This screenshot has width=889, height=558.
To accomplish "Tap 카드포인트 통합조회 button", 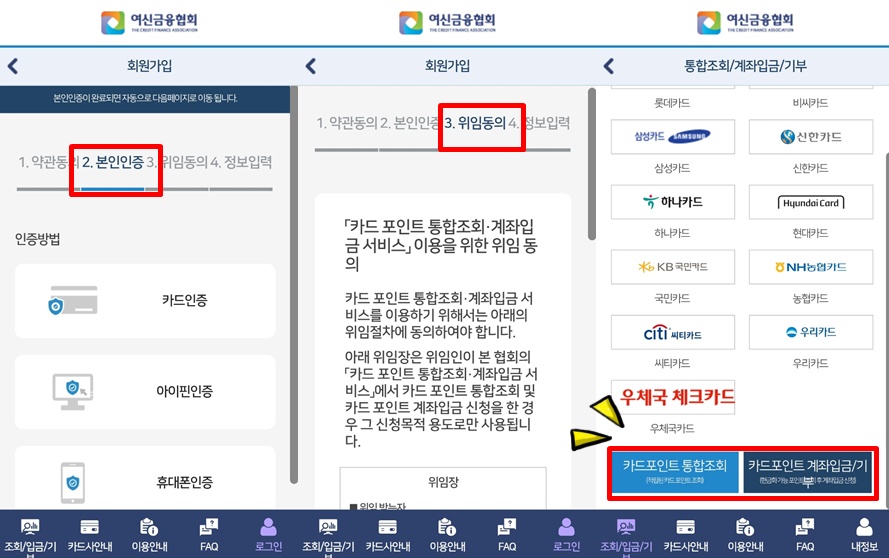I will click(x=675, y=472).
